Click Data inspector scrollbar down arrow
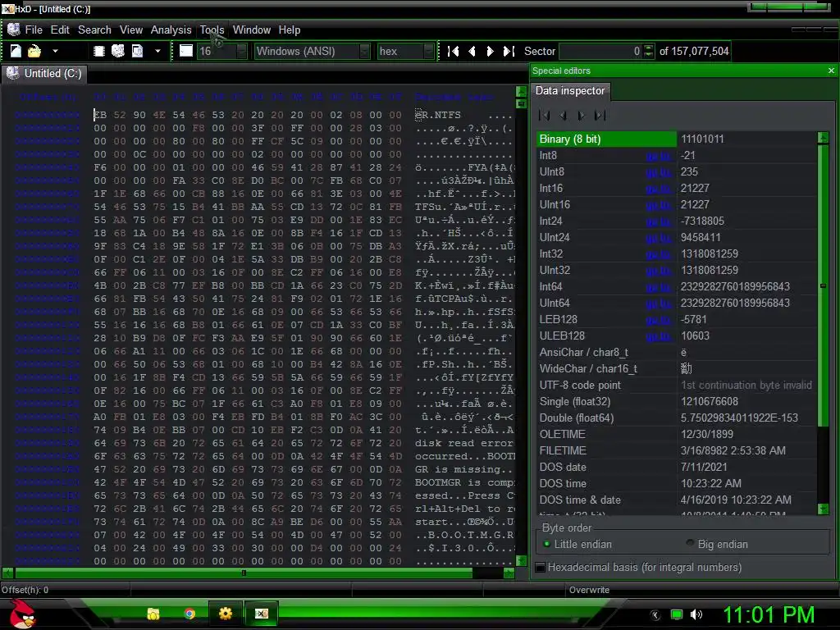The image size is (840, 630). point(823,509)
